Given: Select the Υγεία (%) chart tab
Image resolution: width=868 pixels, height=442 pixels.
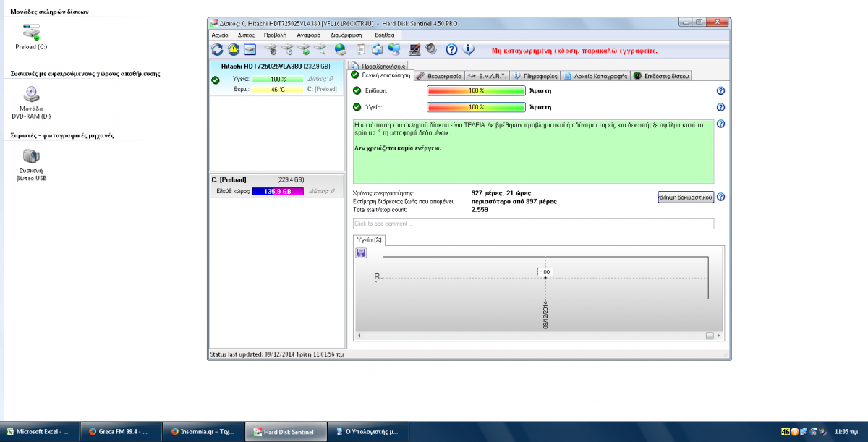Looking at the screenshot, I should (x=370, y=239).
